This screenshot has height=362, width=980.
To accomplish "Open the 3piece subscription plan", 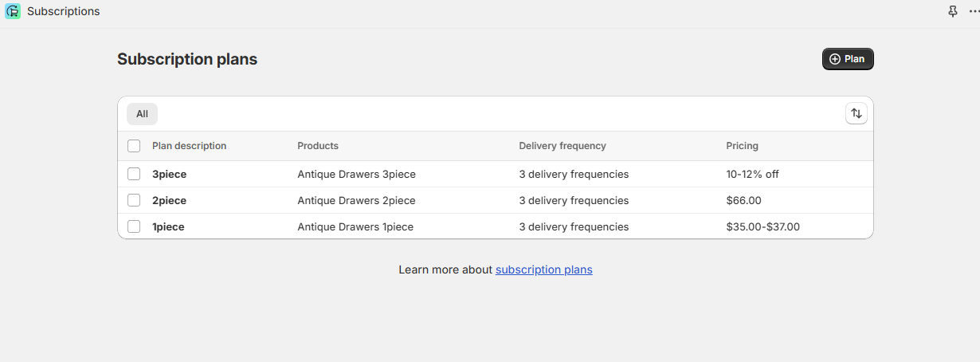I will [169, 174].
